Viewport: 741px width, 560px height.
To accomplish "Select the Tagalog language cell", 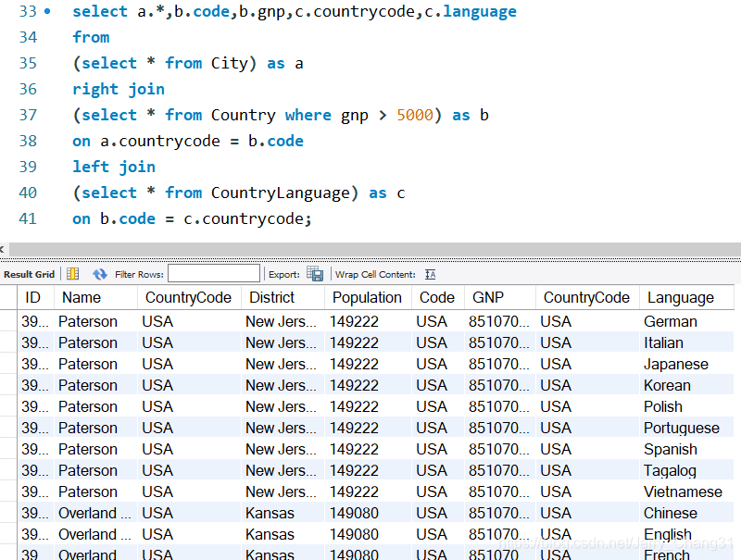I will pos(686,470).
